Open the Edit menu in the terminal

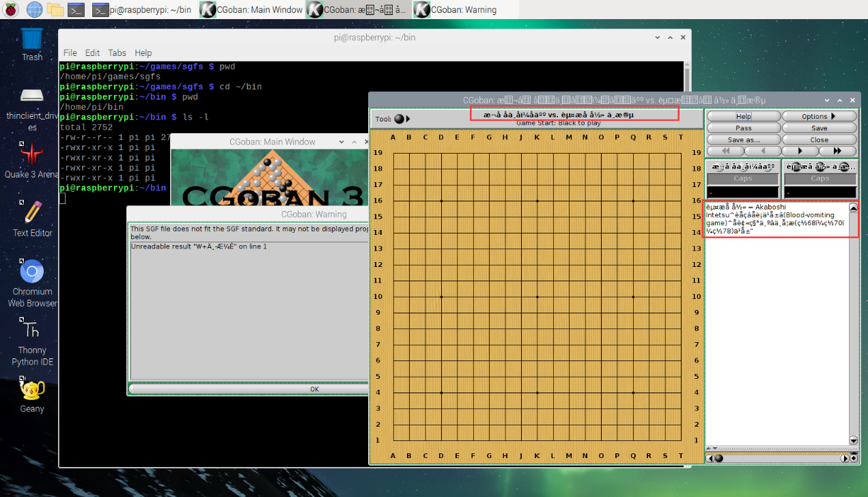coord(92,53)
